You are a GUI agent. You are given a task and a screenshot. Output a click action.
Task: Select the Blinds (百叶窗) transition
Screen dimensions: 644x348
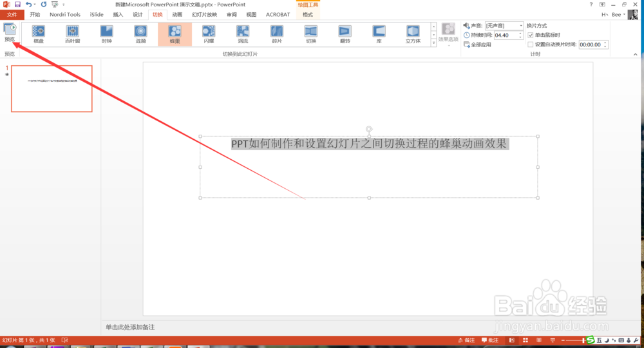73,34
